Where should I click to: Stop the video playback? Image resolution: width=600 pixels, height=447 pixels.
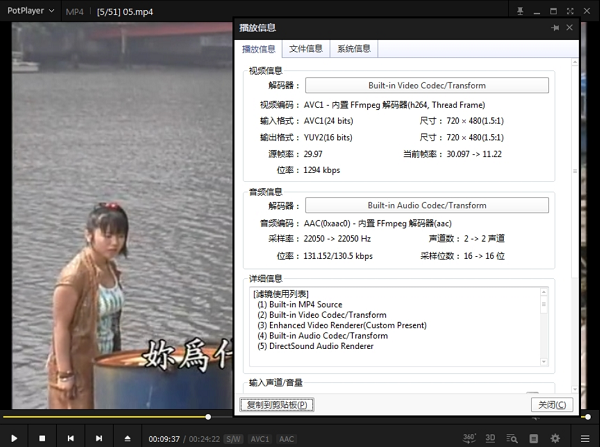coord(42,438)
